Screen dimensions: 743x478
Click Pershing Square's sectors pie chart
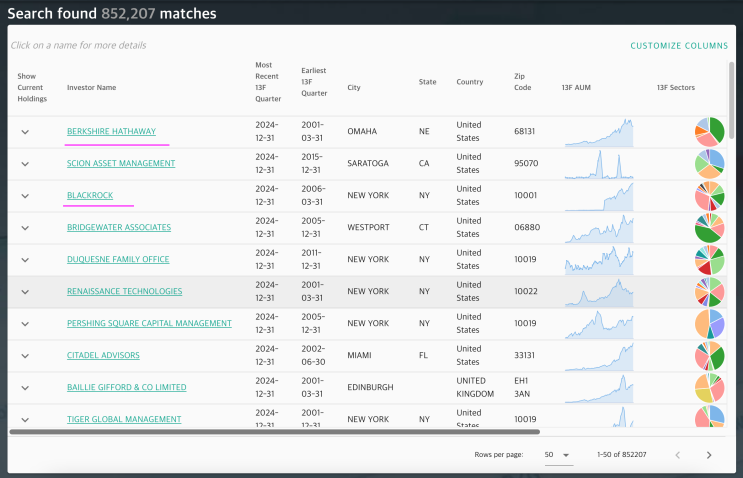pyautogui.click(x=709, y=324)
